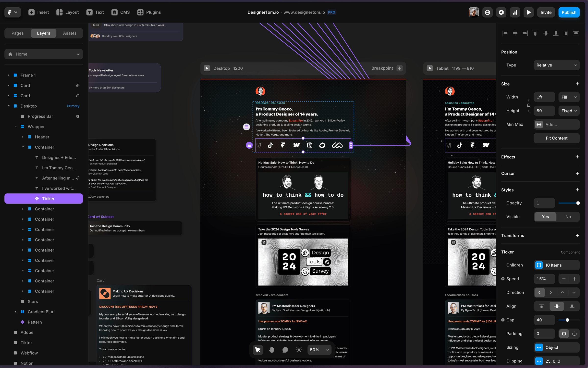This screenshot has height=368, width=588.
Task: Add a new Breakpoint with plus icon
Action: (400, 68)
